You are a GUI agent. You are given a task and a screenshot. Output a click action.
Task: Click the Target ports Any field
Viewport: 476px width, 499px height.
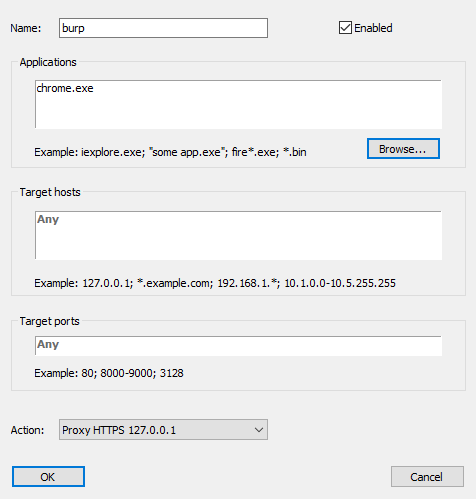238,346
